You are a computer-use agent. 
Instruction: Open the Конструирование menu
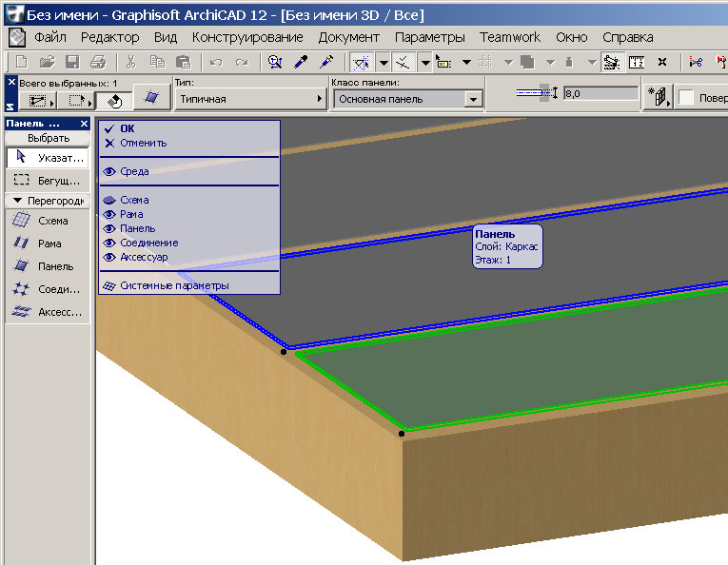[x=247, y=37]
